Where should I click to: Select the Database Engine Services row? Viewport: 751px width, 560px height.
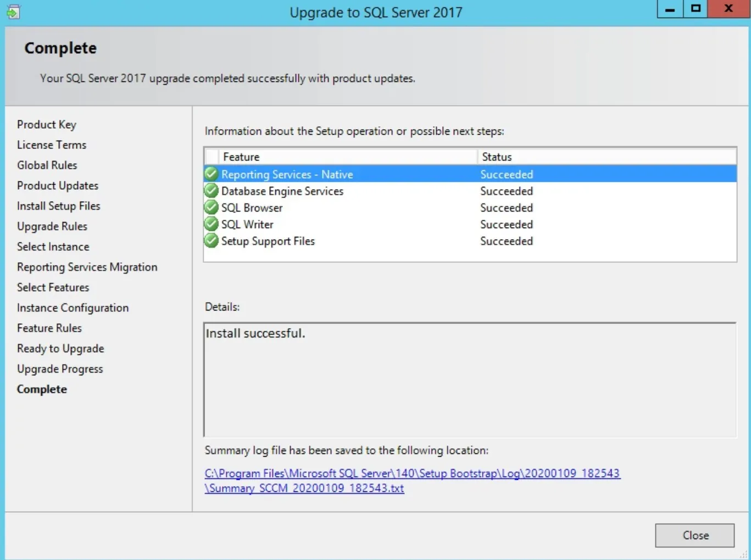coord(470,191)
